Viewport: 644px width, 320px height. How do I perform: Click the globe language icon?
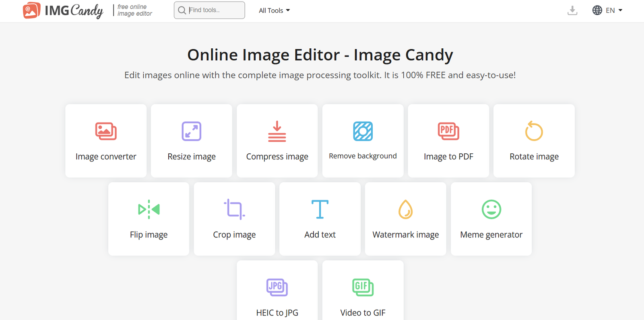pyautogui.click(x=597, y=10)
